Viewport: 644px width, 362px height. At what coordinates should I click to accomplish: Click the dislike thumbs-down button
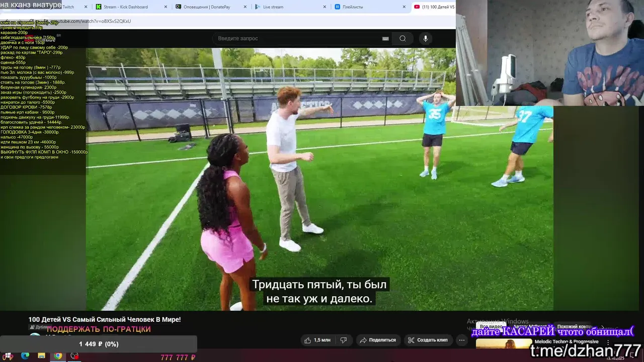tap(344, 340)
